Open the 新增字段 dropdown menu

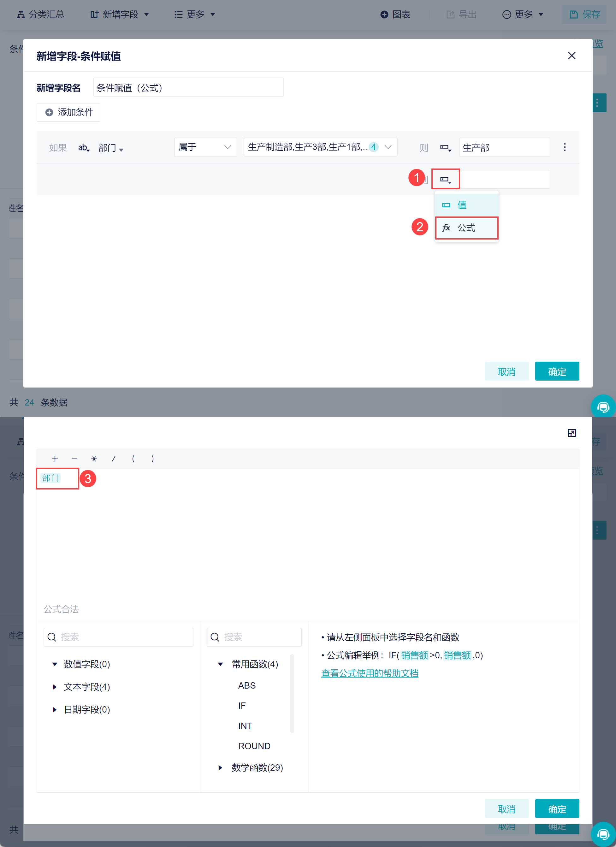point(120,15)
